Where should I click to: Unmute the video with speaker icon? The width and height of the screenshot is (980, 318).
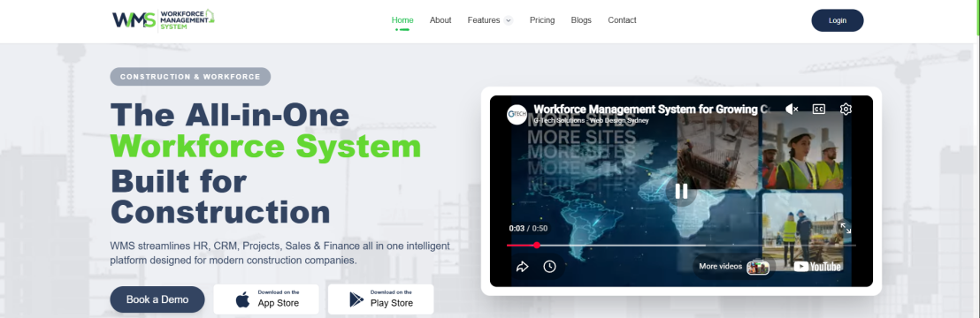(792, 110)
